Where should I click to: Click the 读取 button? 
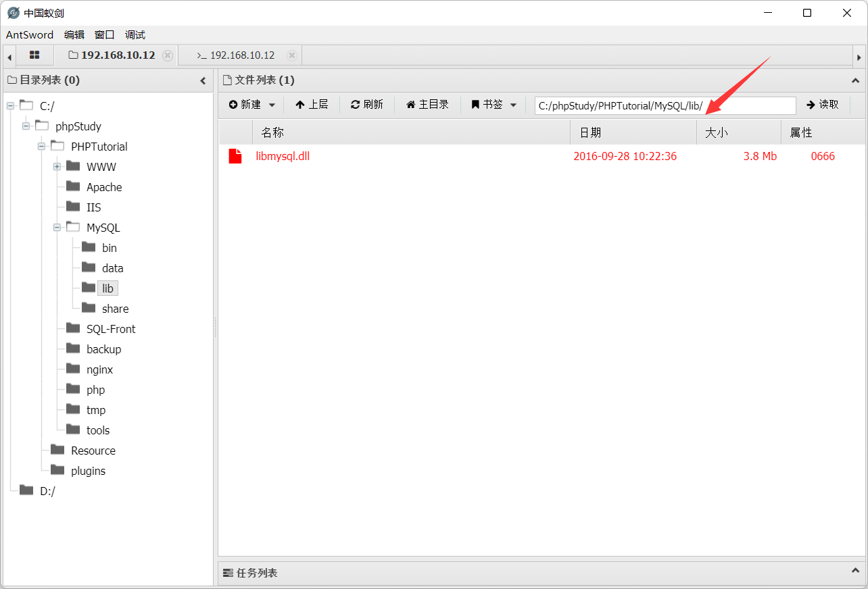(x=823, y=105)
